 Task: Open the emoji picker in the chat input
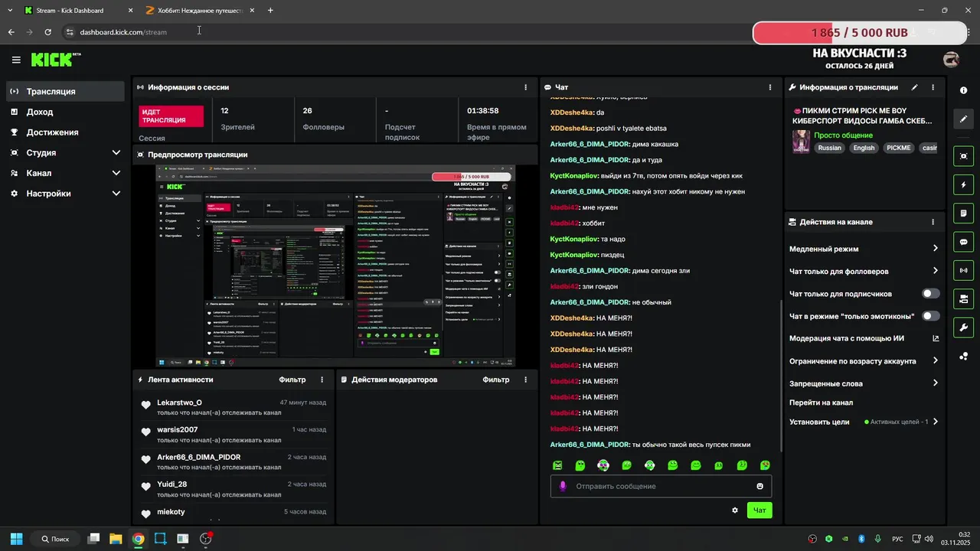pos(760,486)
